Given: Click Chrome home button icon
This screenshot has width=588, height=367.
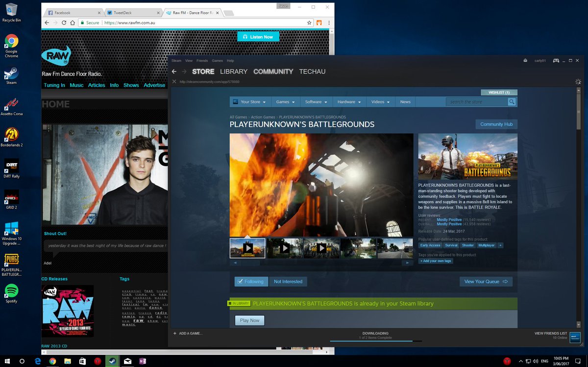Looking at the screenshot, I should [73, 23].
